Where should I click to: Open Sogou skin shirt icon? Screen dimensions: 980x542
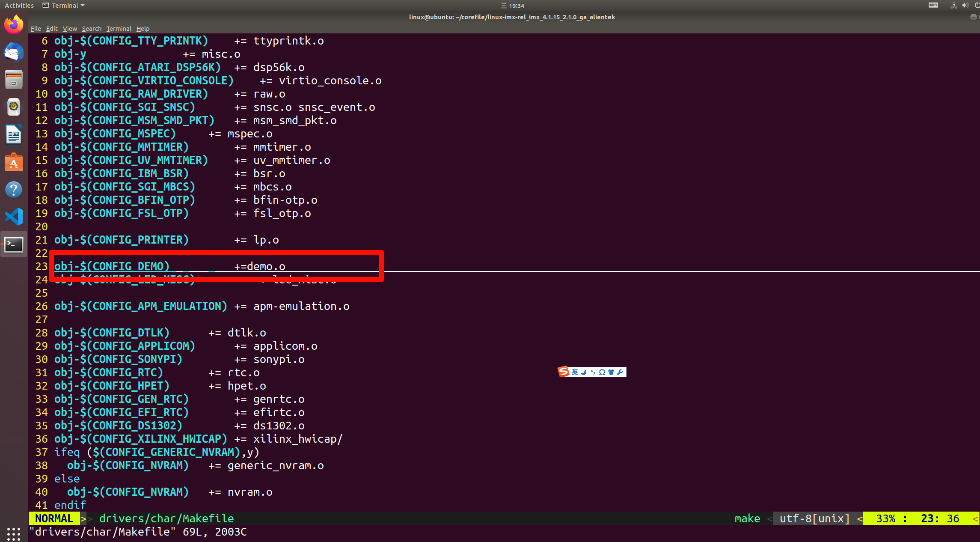(x=611, y=372)
